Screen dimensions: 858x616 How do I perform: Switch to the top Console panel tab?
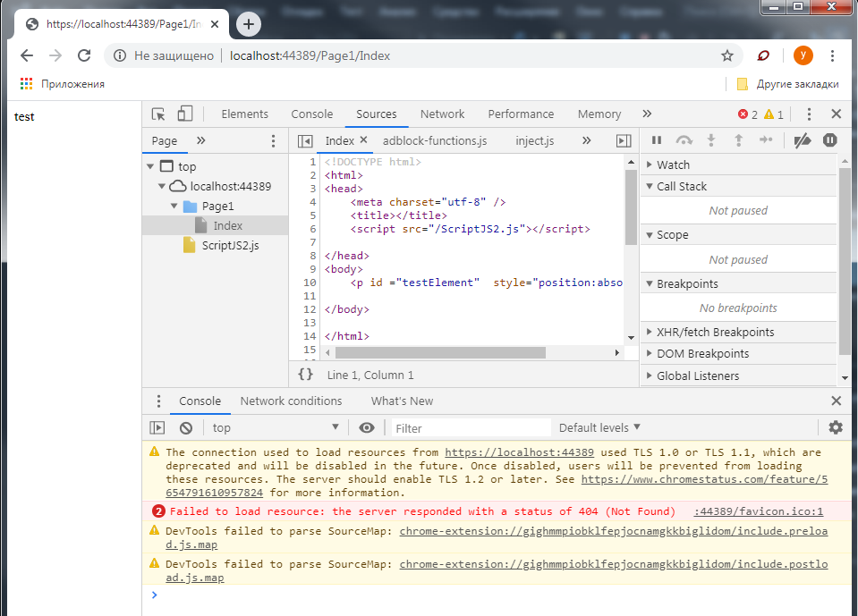312,114
